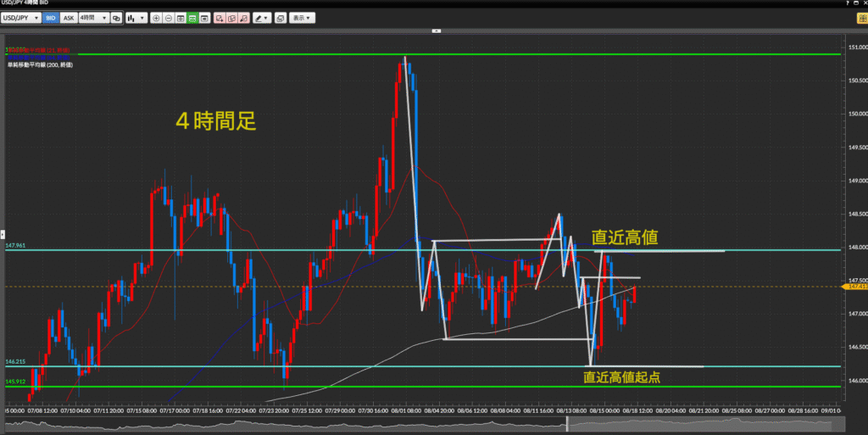
Task: Click the orange current price tag on axis
Action: (x=855, y=287)
